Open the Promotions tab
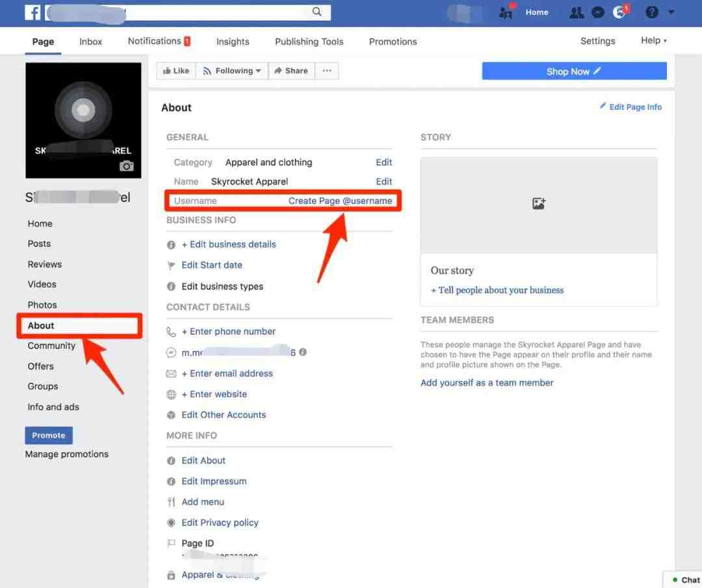The height and width of the screenshot is (588, 702). click(x=393, y=42)
